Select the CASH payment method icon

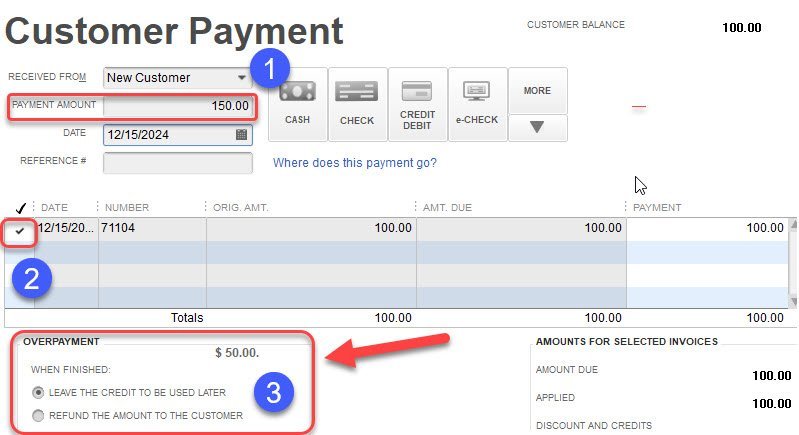coord(297,102)
